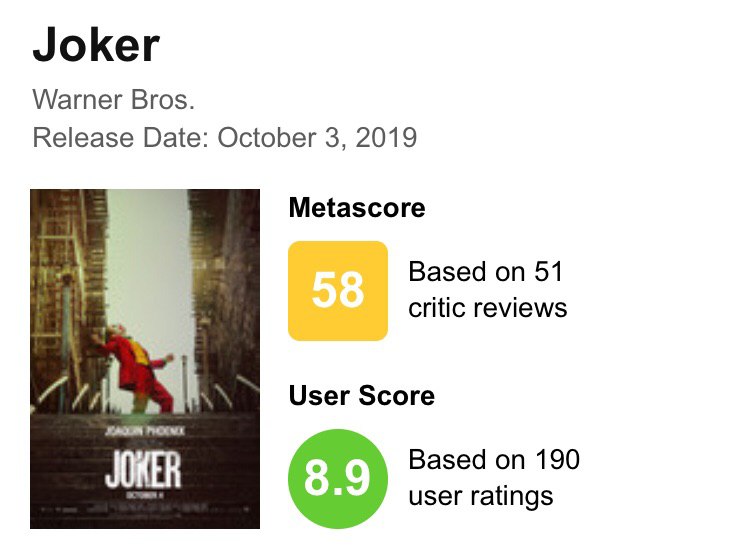The height and width of the screenshot is (551, 750).
Task: Click the User Score heading label
Action: point(362,396)
